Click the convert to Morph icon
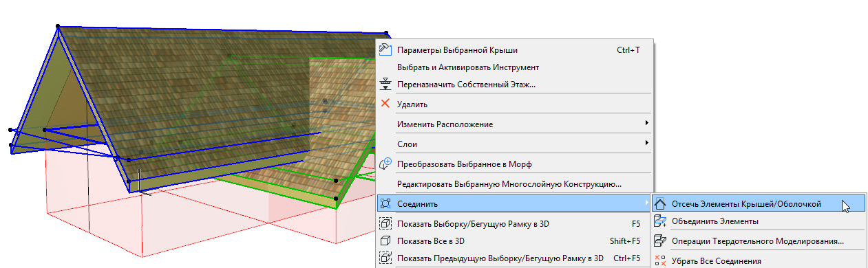Viewport: 868px width, 268px height. click(385, 164)
